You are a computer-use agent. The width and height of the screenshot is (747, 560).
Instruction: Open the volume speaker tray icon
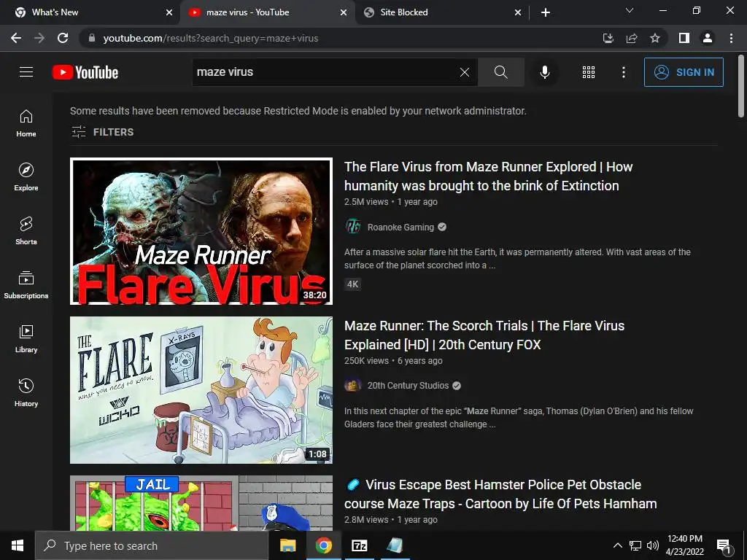653,545
